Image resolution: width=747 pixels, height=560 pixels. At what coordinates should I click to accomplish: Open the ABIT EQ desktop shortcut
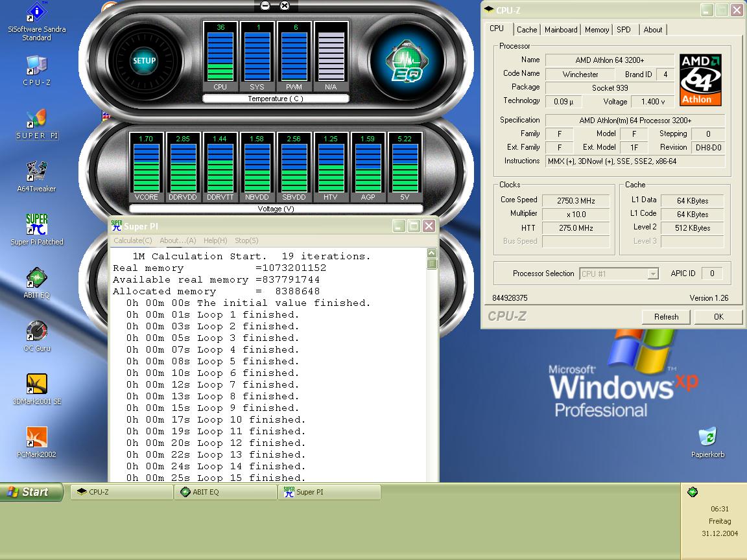[36, 279]
